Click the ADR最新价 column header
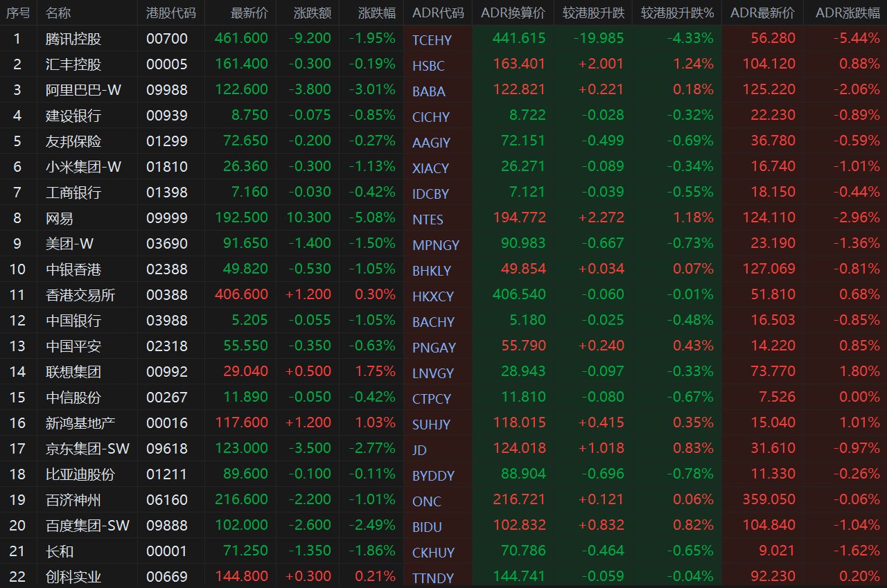Image resolution: width=887 pixels, height=588 pixels. (763, 12)
